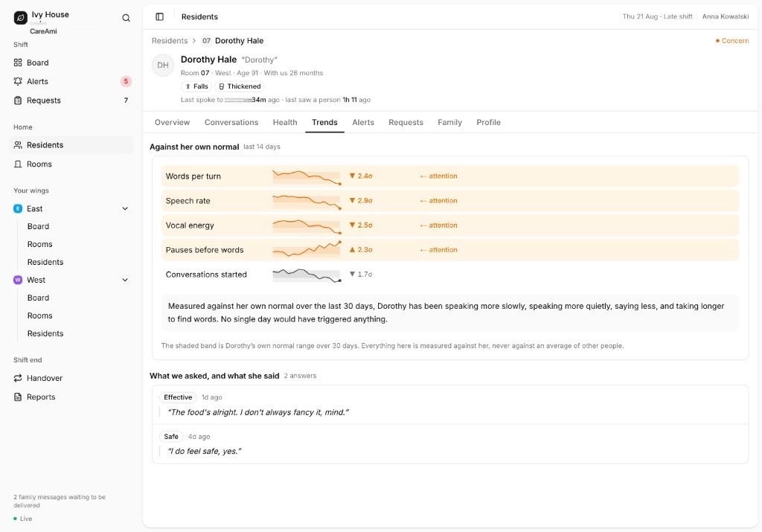Click the Anna Kowalski user name
The image size is (762, 532).
click(725, 16)
